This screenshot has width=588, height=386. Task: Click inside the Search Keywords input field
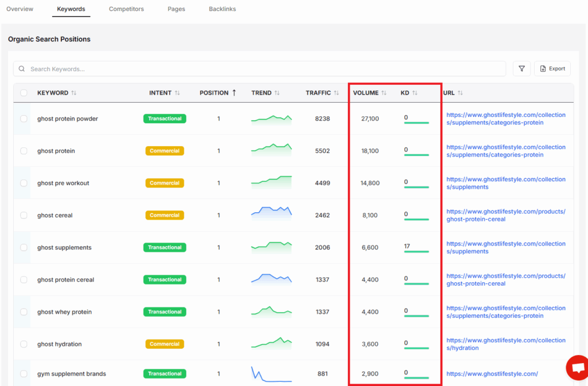point(172,68)
